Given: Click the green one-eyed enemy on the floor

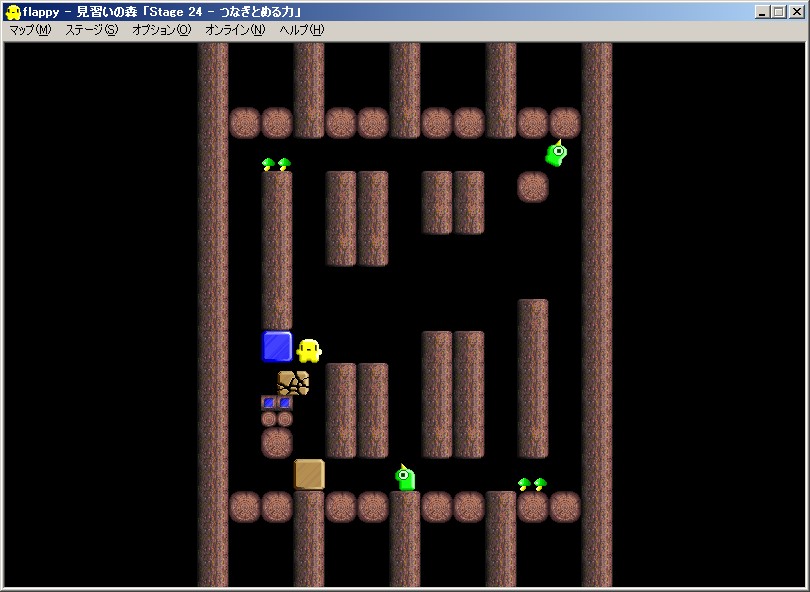Looking at the screenshot, I should (405, 477).
